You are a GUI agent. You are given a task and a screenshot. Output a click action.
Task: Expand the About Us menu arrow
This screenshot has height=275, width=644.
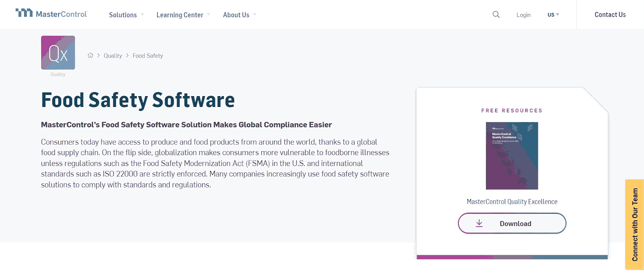pos(254,14)
